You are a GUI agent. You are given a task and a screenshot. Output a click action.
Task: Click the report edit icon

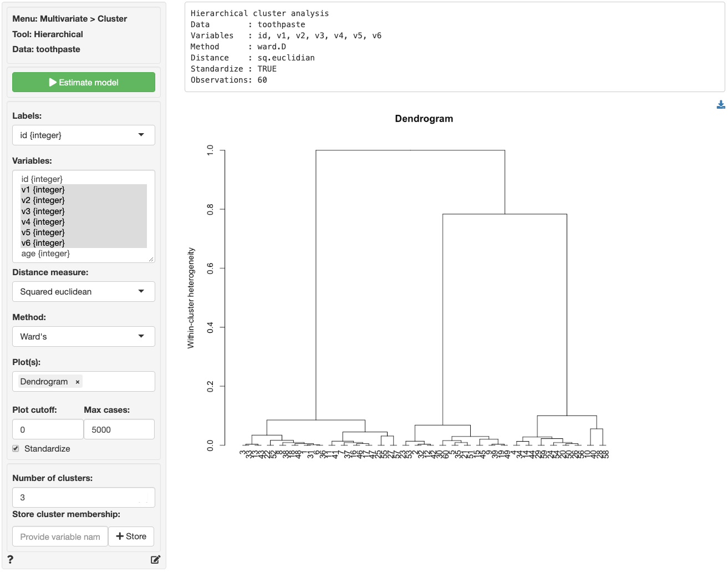tap(155, 559)
